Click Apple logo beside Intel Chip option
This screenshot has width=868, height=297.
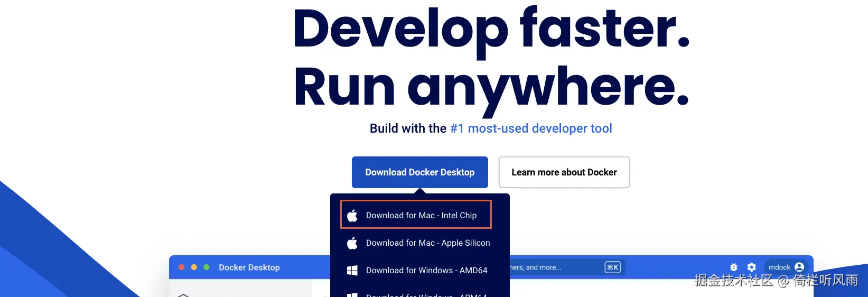point(352,215)
